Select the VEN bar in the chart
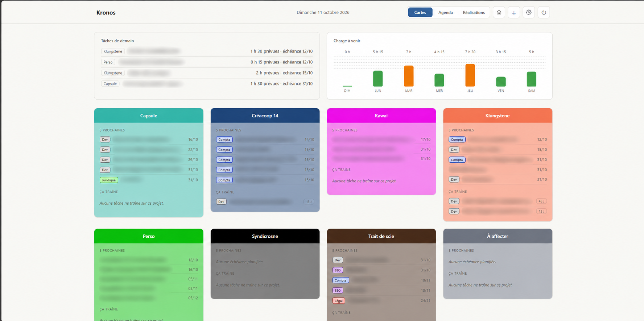Viewport: 644px width, 321px height. pos(501,82)
